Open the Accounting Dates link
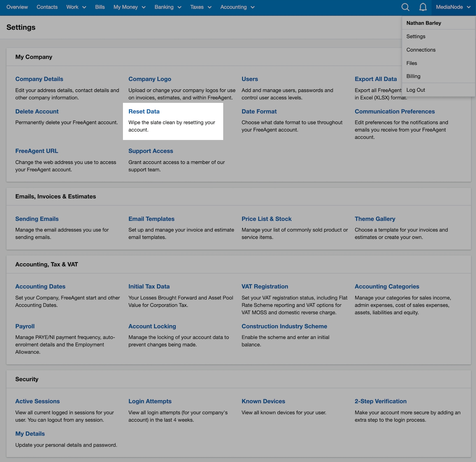 point(40,287)
